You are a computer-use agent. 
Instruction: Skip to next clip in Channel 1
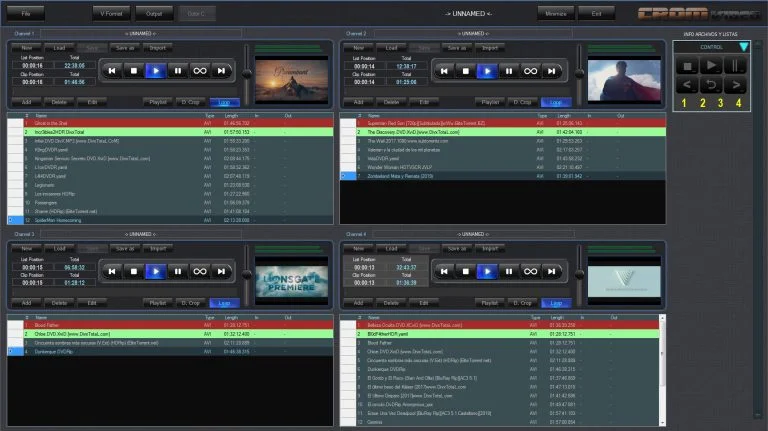(221, 71)
